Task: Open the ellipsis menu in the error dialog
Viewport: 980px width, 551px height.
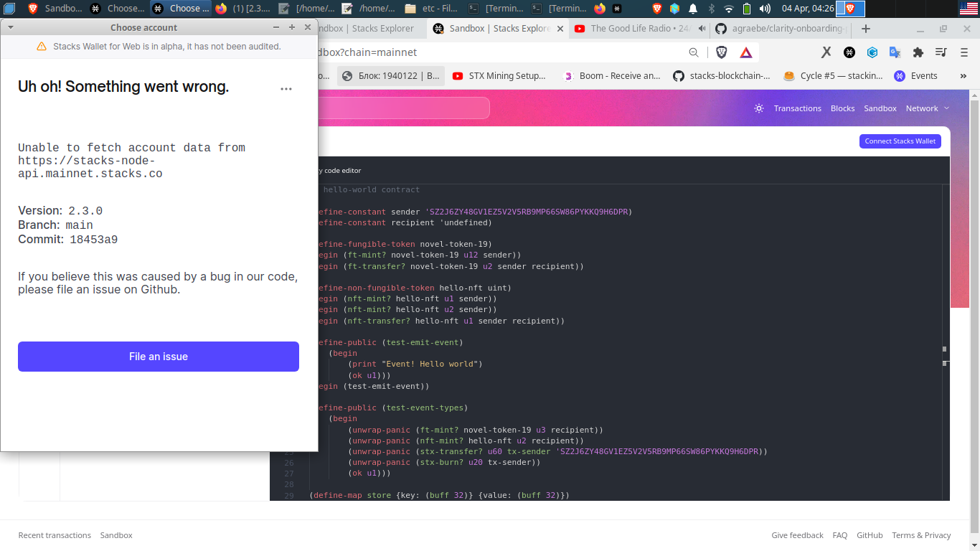Action: (286, 89)
